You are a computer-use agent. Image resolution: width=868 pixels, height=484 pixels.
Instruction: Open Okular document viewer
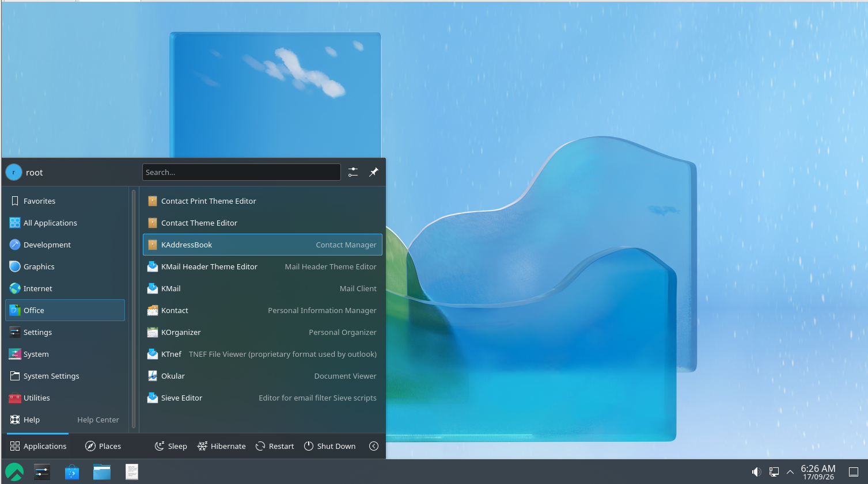point(262,376)
